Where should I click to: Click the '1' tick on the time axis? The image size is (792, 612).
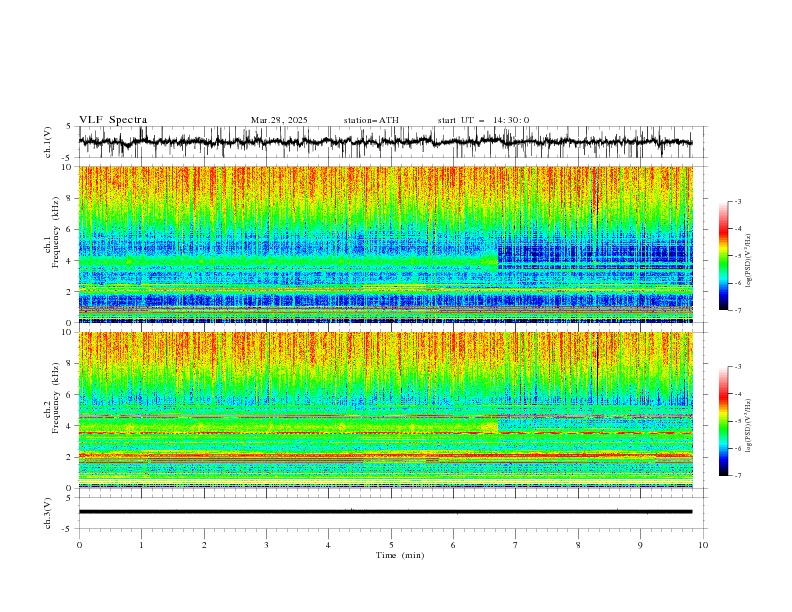141,545
